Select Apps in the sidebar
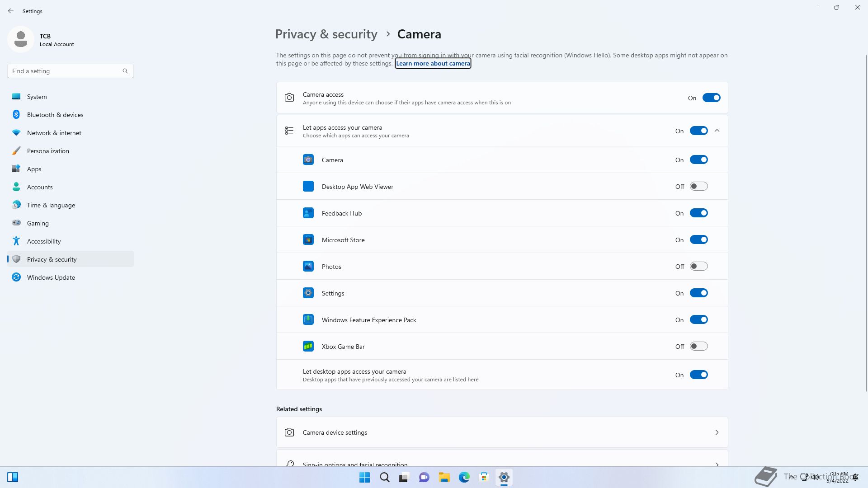Screen dimensions: 868x488 coord(71,169)
